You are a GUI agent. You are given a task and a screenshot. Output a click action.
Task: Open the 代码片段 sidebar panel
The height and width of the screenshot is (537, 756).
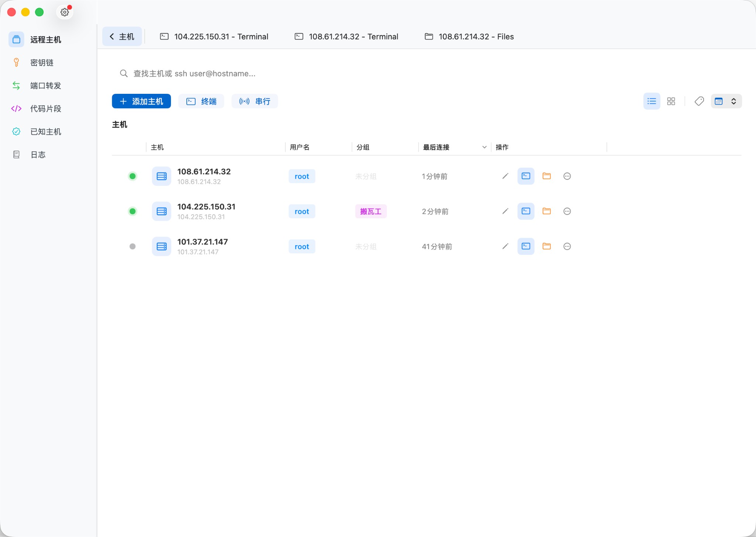(46, 108)
